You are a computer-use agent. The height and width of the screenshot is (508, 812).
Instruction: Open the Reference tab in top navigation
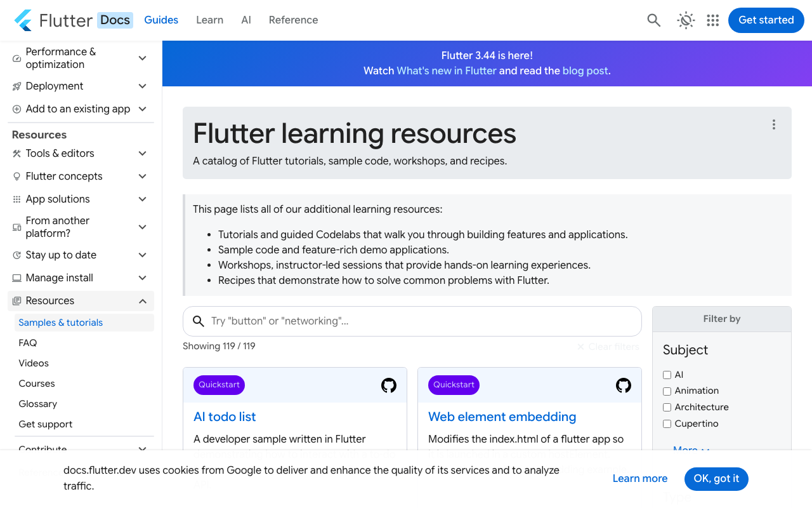pyautogui.click(x=293, y=20)
